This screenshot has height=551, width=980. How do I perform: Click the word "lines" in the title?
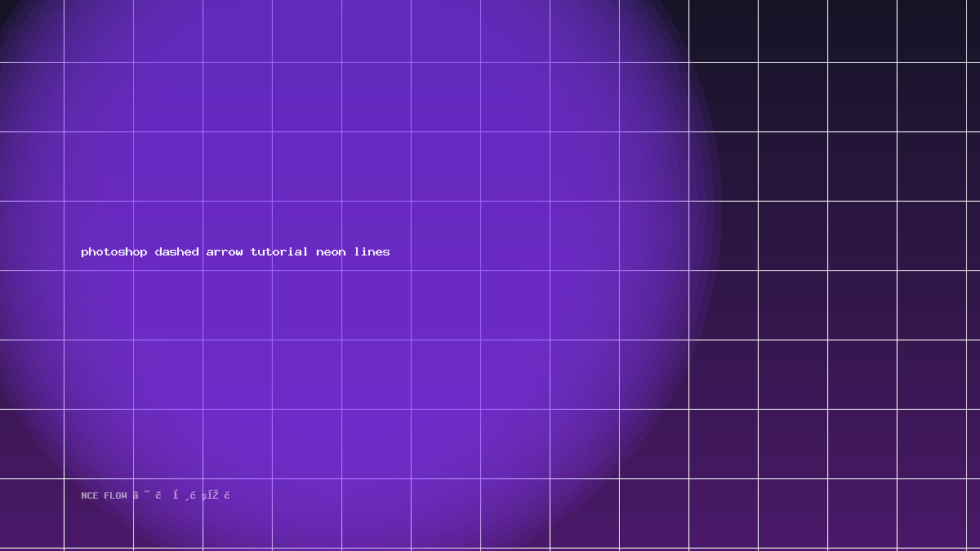pyautogui.click(x=372, y=251)
